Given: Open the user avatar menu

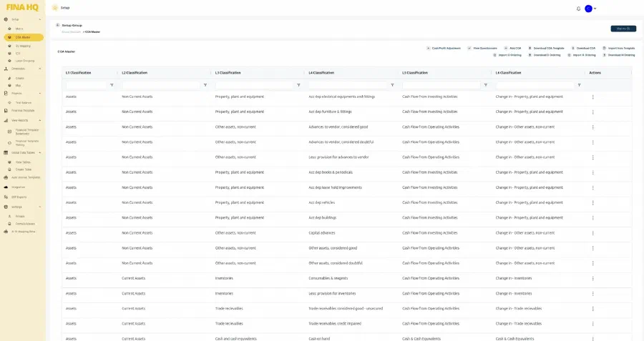Looking at the screenshot, I should [x=589, y=9].
